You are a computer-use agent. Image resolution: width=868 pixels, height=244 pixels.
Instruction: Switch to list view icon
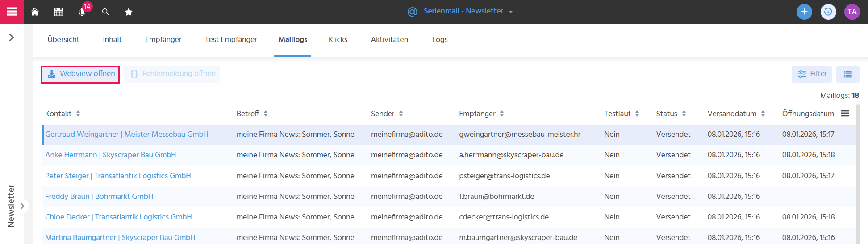848,74
